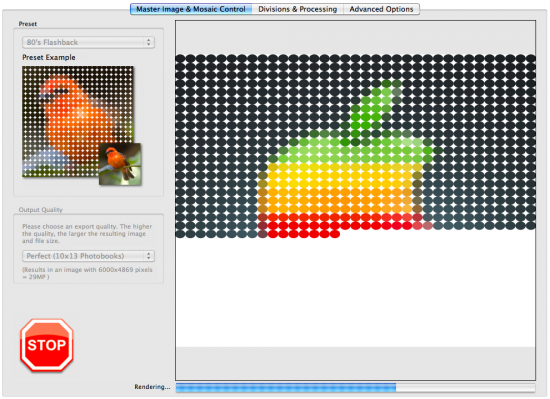Open the Preset dropdown showing 80's Flashback

(88, 42)
